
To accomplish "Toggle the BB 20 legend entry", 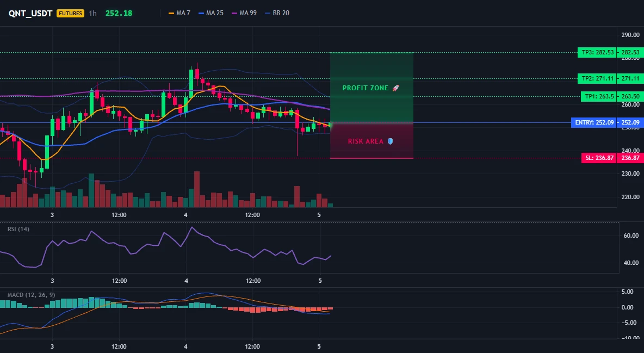I will (277, 13).
